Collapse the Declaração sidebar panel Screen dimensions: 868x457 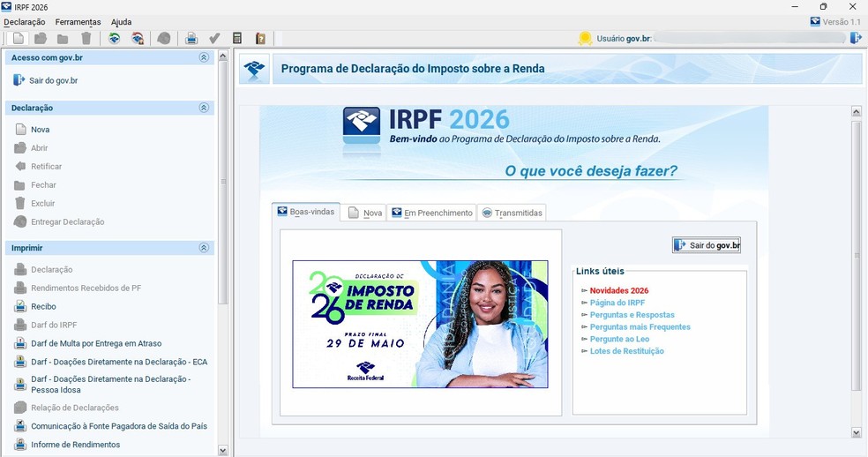pyautogui.click(x=204, y=108)
